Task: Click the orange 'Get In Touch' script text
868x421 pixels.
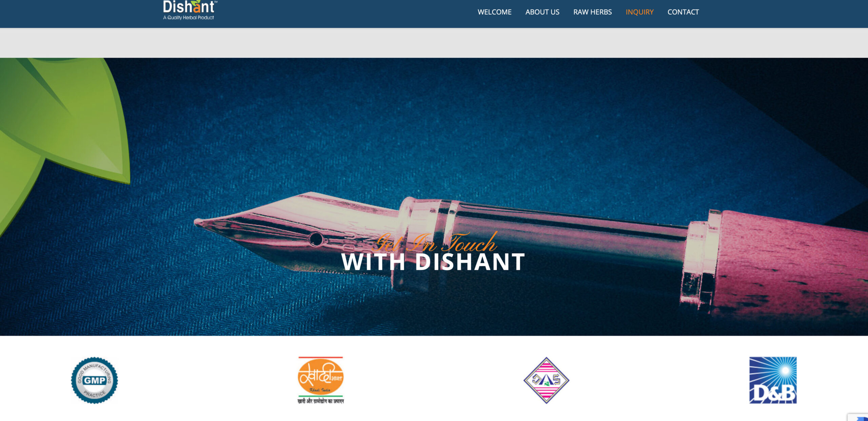Action: (x=435, y=243)
